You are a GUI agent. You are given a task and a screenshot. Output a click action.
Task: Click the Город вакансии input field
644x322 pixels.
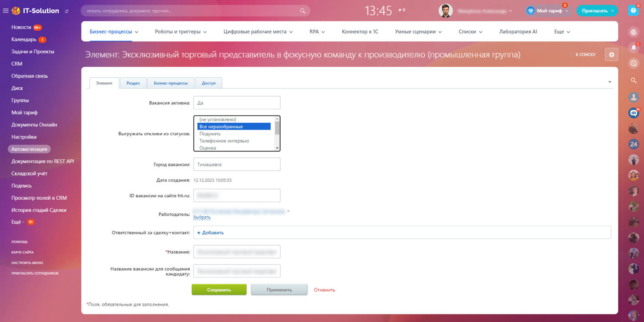click(237, 164)
